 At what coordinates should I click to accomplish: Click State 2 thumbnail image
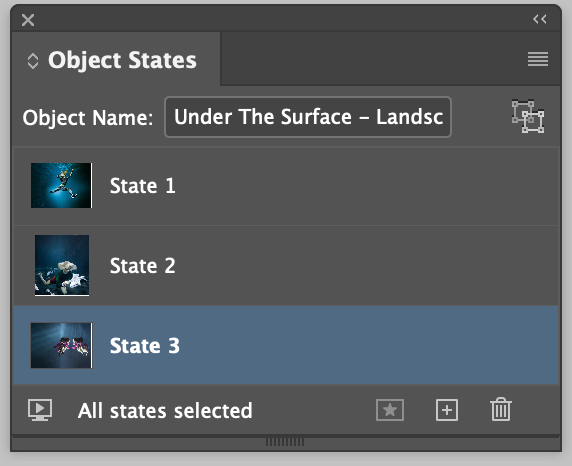coord(62,265)
